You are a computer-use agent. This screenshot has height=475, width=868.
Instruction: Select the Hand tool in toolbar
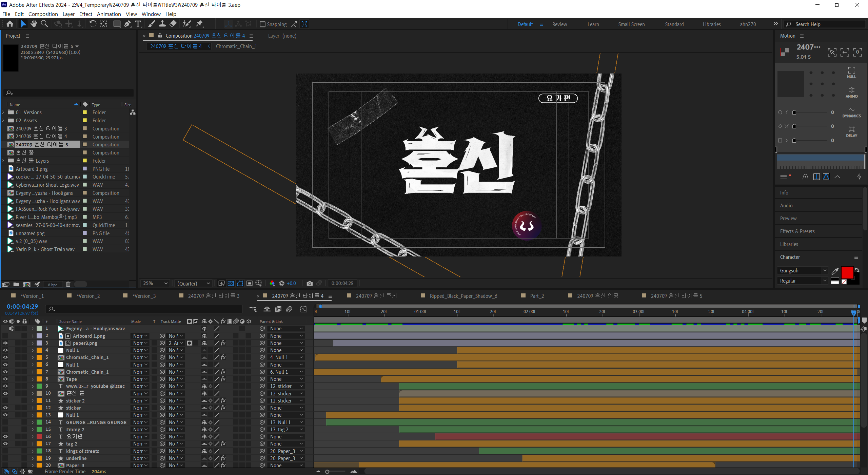(x=34, y=24)
